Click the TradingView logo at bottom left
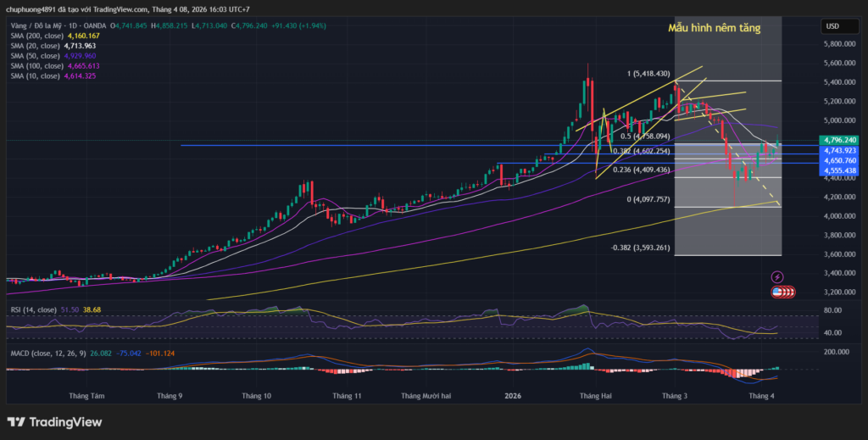 [x=54, y=422]
